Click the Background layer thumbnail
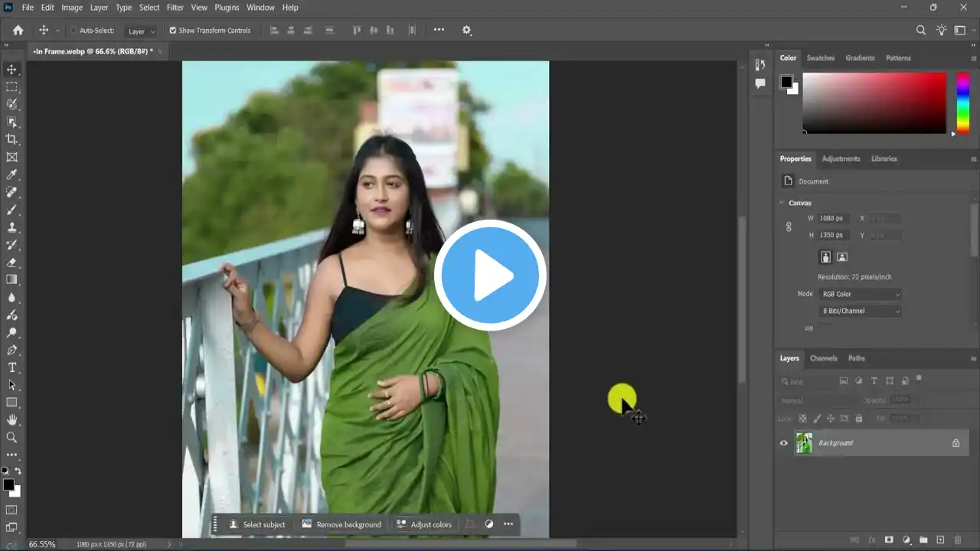The width and height of the screenshot is (980, 551). 804,443
